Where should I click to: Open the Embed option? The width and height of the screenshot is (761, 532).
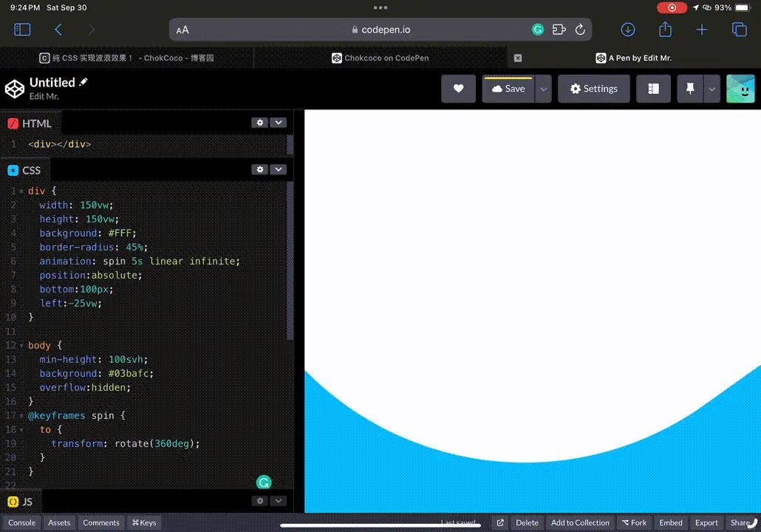671,523
